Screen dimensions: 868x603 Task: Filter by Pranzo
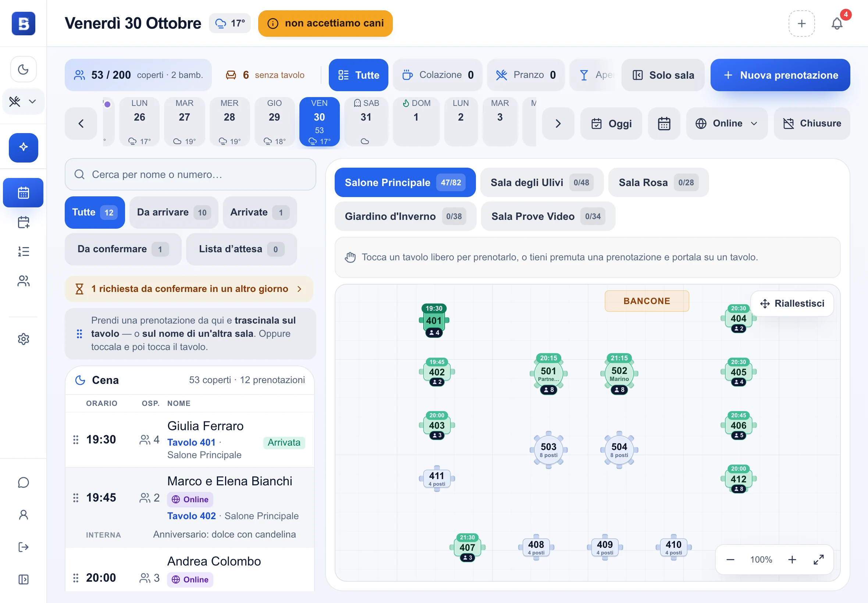click(x=526, y=75)
